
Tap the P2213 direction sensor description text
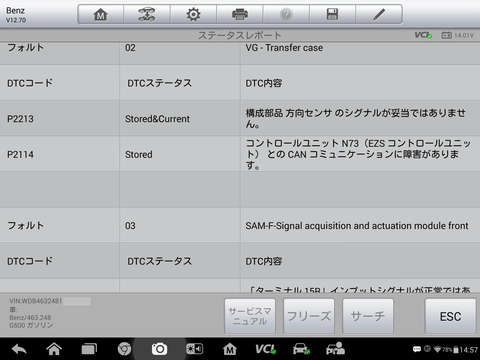click(356, 118)
